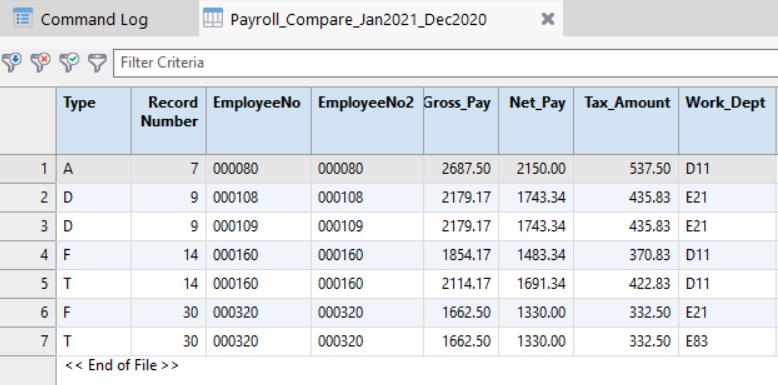
Task: Click Net_Pay 1743.34 in row 3
Action: coord(536,226)
